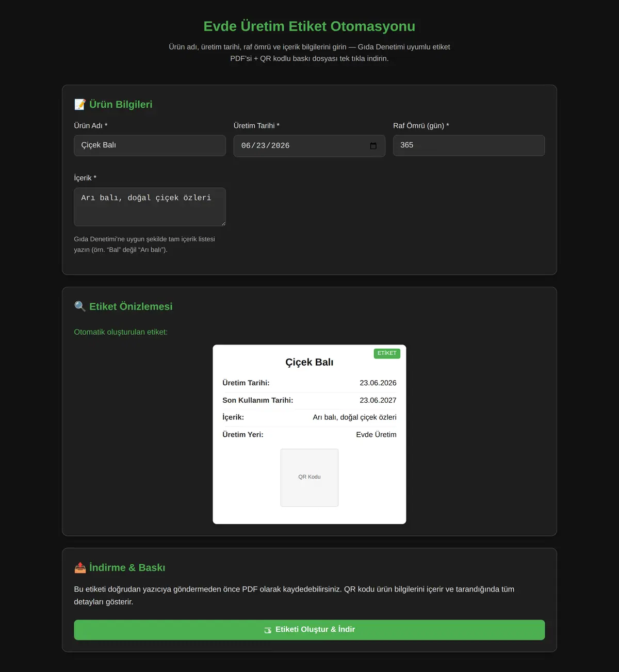
Task: Select the İndirme & Baskı section heading
Action: tap(127, 567)
